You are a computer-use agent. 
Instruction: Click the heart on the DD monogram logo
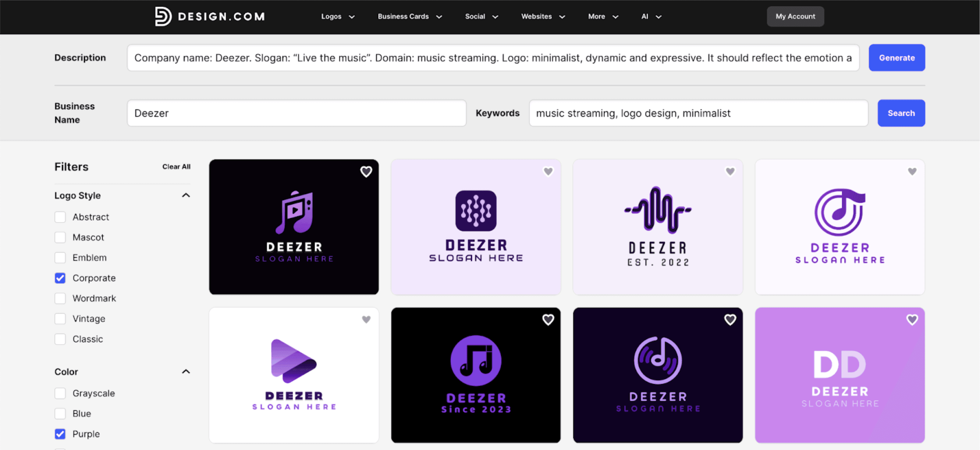(912, 320)
